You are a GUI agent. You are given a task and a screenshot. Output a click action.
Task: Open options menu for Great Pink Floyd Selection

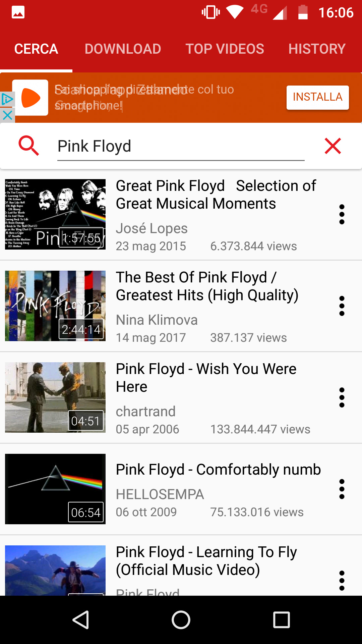click(x=342, y=214)
